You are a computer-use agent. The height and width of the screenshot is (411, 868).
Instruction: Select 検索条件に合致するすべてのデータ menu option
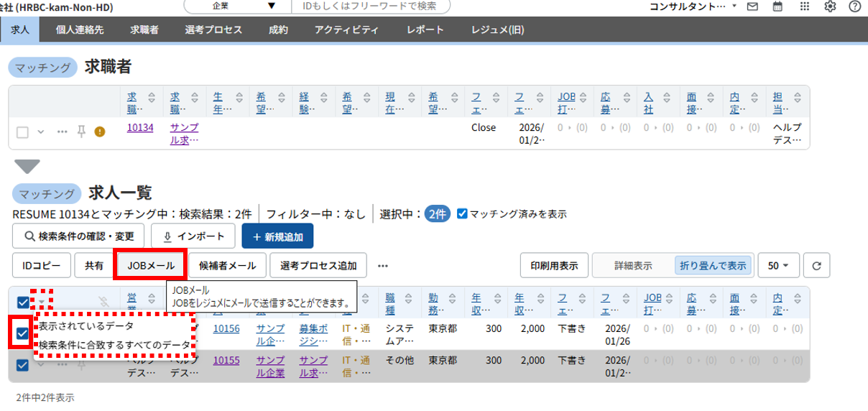tap(115, 345)
